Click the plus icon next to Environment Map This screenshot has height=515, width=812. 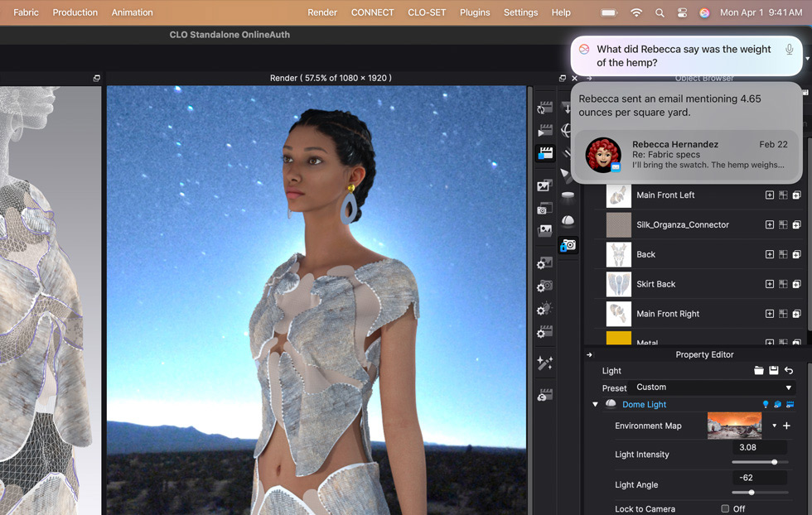click(786, 426)
